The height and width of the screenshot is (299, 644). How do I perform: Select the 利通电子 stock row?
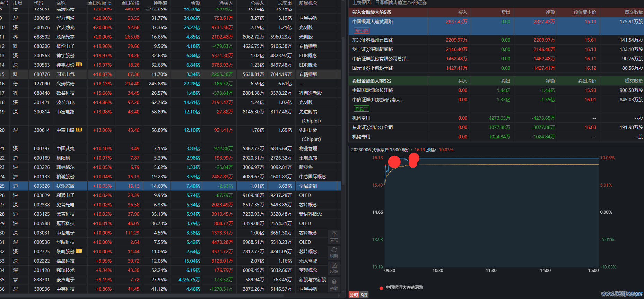tap(171, 195)
